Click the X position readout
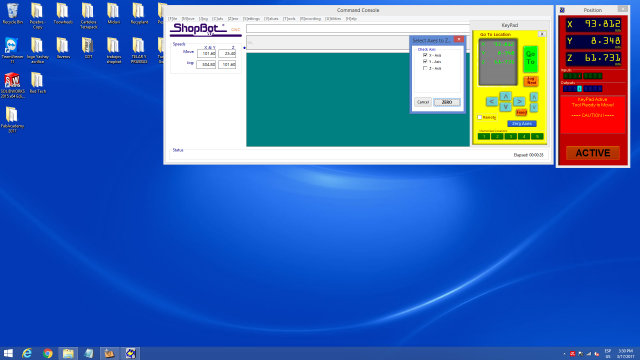Image resolution: width=640 pixels, height=360 pixels. (x=593, y=24)
